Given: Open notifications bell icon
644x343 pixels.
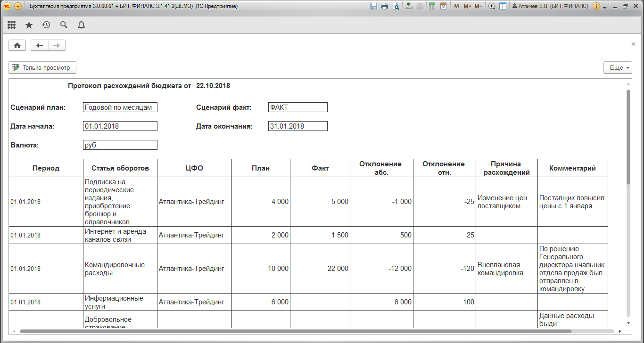Looking at the screenshot, I should (81, 25).
